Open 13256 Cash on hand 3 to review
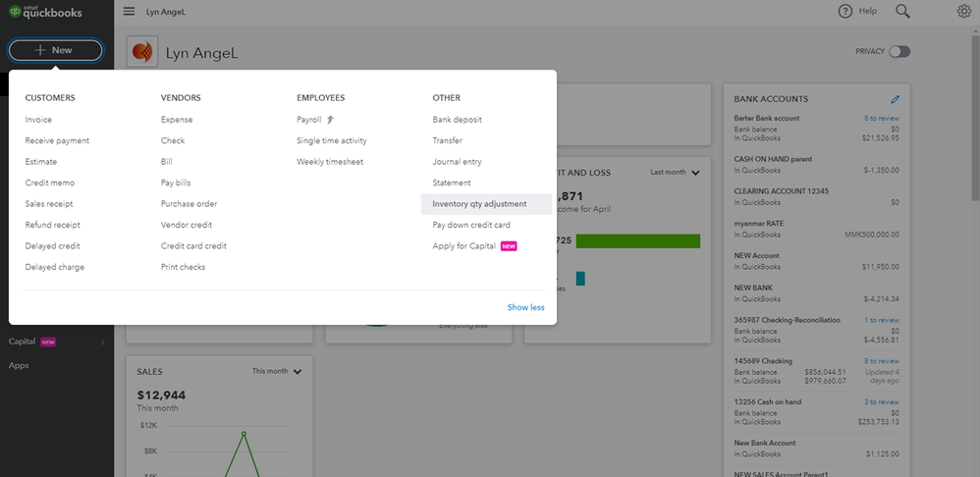 (881, 402)
